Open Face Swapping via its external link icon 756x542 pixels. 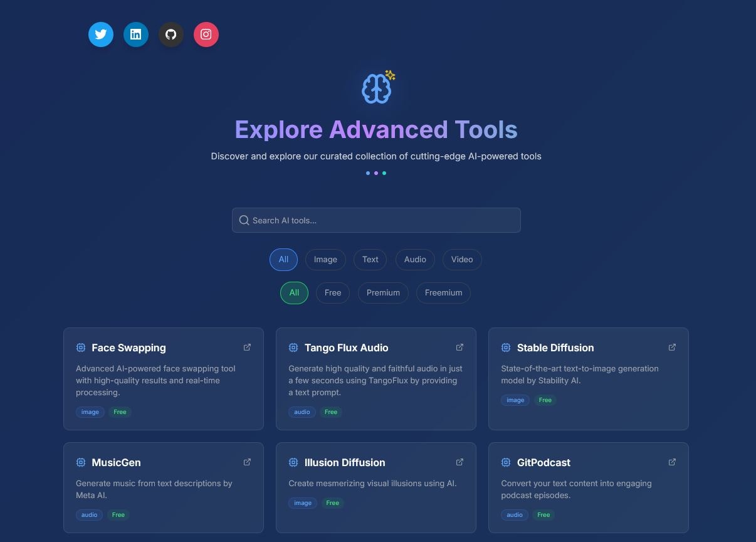[247, 347]
